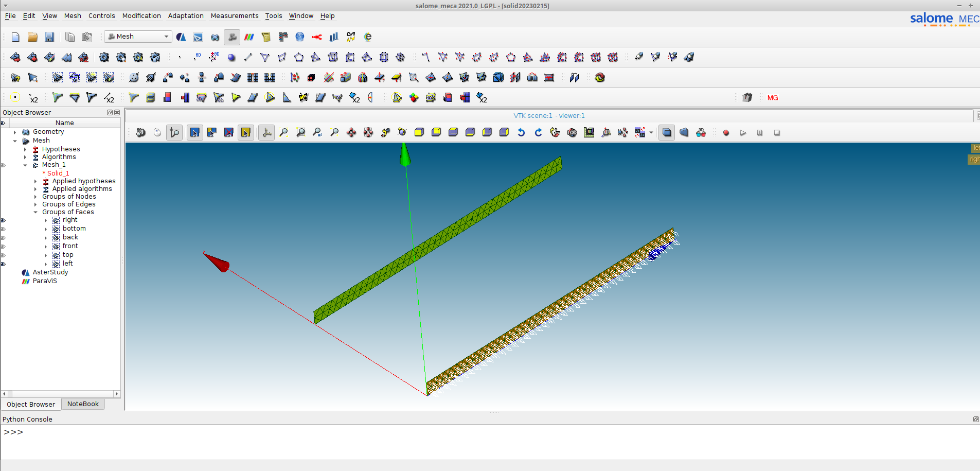Open the Adaptation menu

pyautogui.click(x=186, y=16)
